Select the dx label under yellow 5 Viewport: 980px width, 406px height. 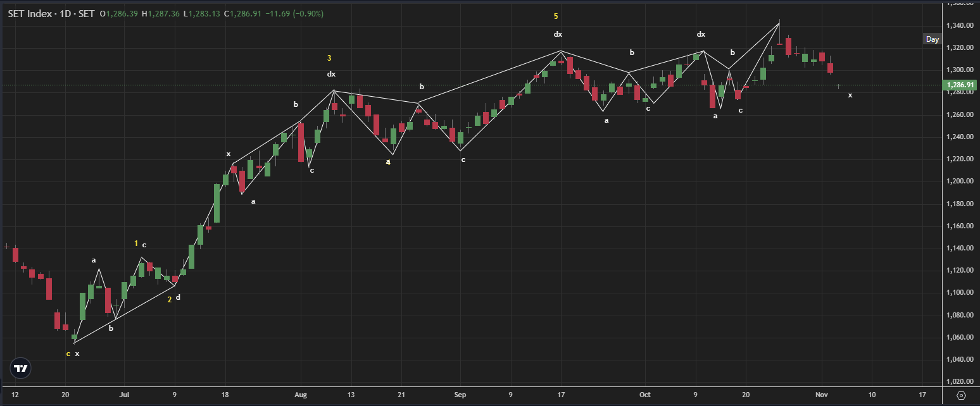(558, 34)
